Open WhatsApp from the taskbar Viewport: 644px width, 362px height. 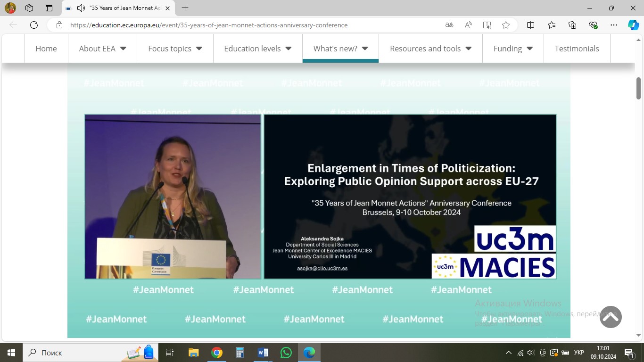286,353
